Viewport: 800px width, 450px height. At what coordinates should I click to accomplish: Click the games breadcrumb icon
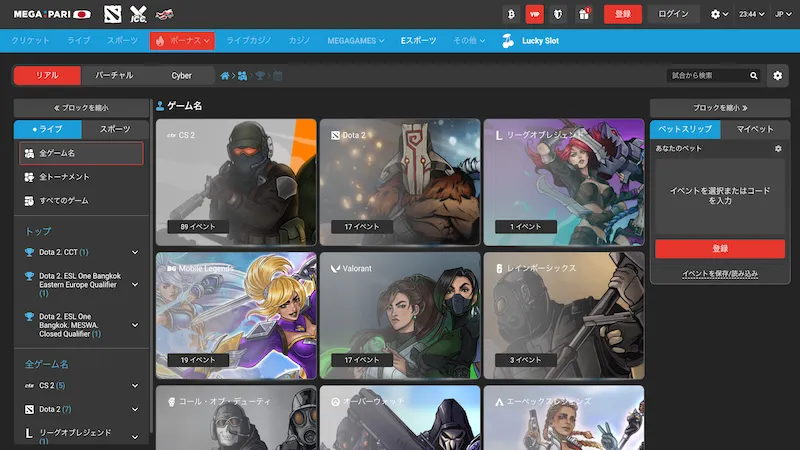(x=242, y=76)
